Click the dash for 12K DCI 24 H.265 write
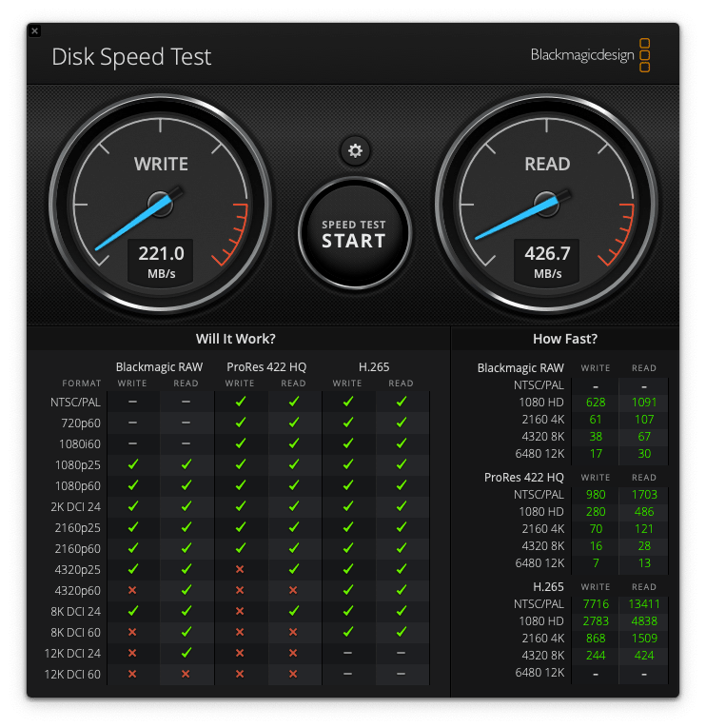Image resolution: width=706 pixels, height=728 pixels. 347,653
